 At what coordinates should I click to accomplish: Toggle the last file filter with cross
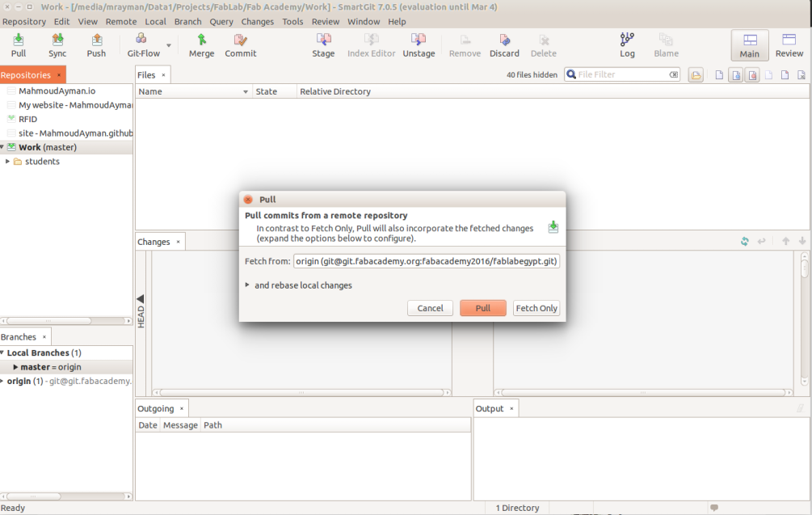[801, 75]
